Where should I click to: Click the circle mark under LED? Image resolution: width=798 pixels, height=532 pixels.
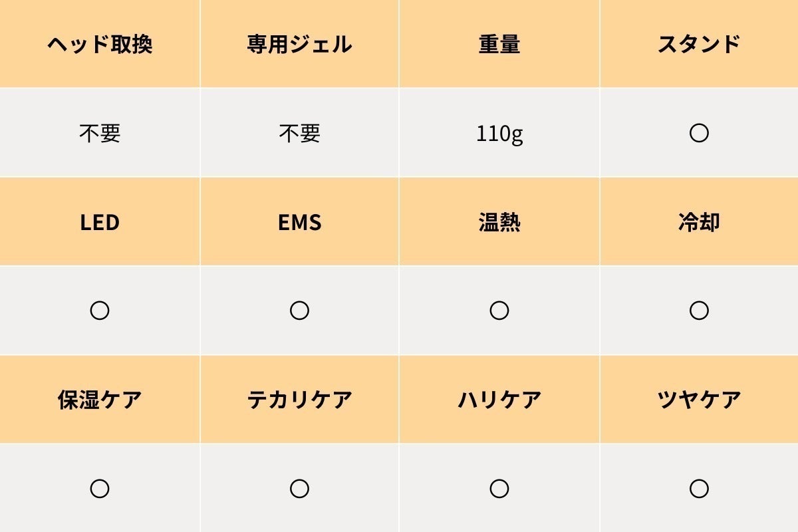[100, 311]
